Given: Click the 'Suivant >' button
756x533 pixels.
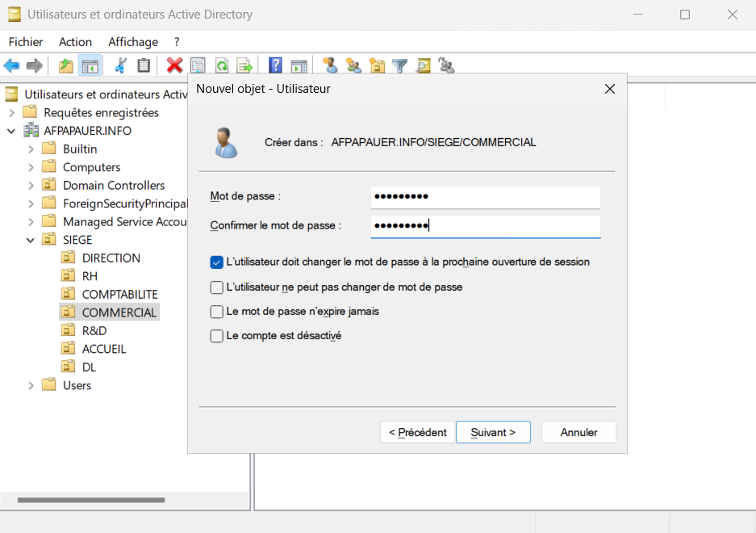Looking at the screenshot, I should click(492, 432).
